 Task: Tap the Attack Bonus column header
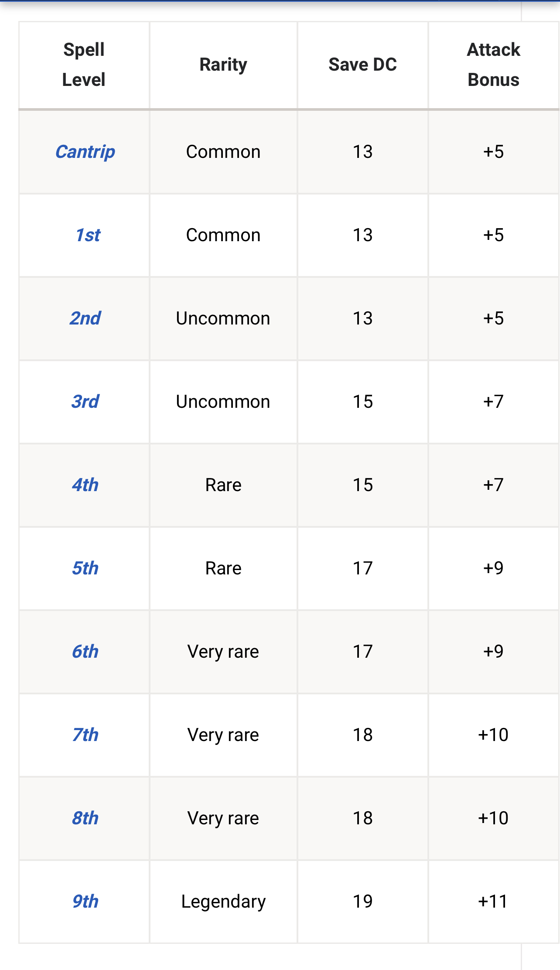493,65
